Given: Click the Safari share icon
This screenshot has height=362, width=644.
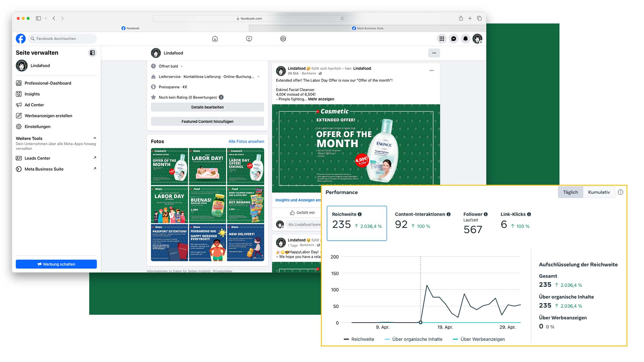Looking at the screenshot, I should coord(461,18).
